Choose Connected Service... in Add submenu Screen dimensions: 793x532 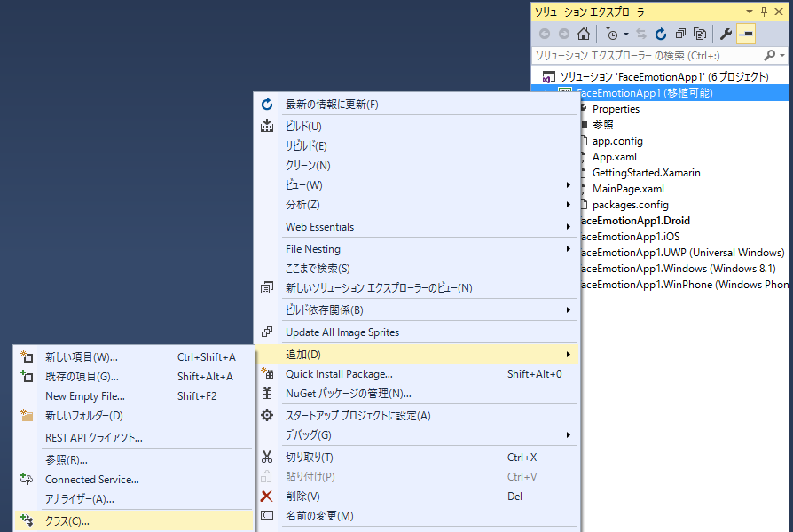point(134,480)
